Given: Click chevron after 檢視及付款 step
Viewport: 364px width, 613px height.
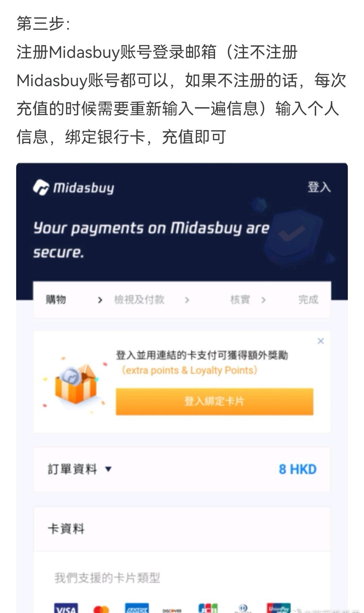Looking at the screenshot, I should click(187, 300).
